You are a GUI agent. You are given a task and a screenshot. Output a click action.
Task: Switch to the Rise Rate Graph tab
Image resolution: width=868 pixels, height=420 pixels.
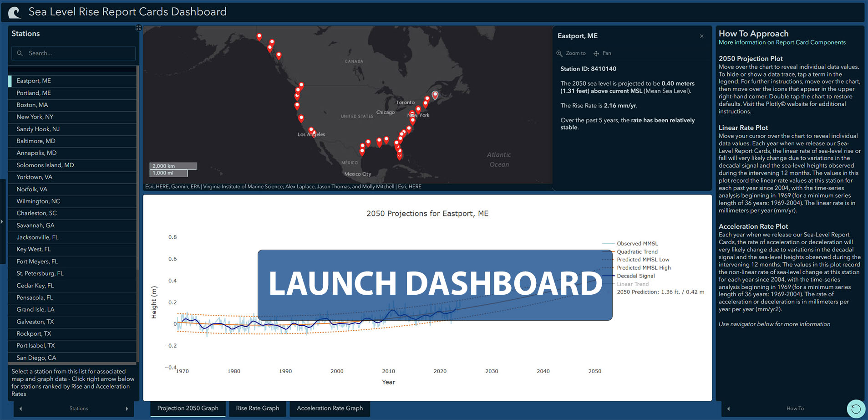pyautogui.click(x=257, y=408)
